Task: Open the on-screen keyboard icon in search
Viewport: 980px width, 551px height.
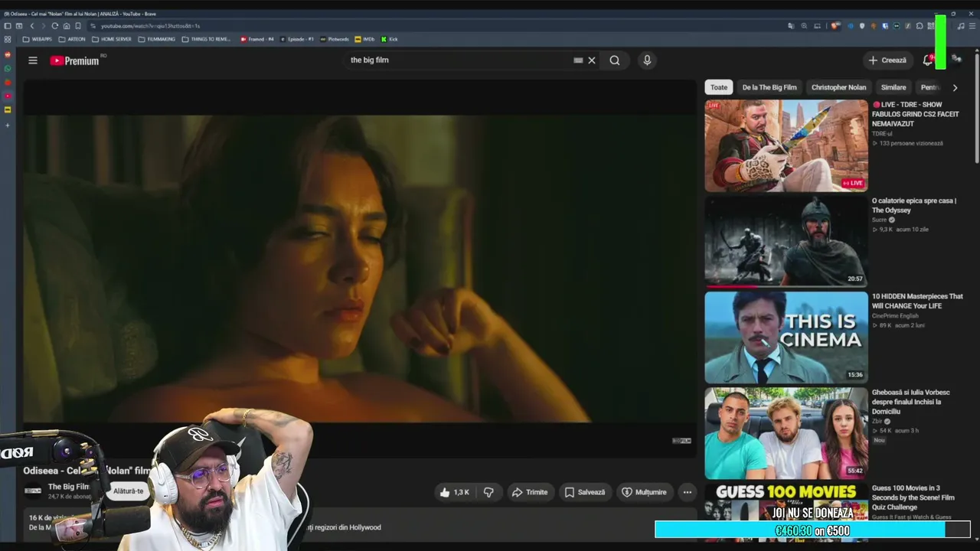Action: [578, 60]
